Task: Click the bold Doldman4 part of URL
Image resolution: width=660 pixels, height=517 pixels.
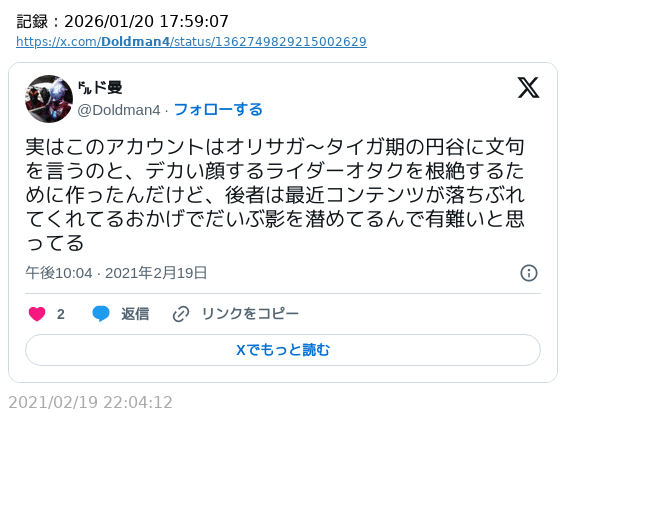Action: 135,42
